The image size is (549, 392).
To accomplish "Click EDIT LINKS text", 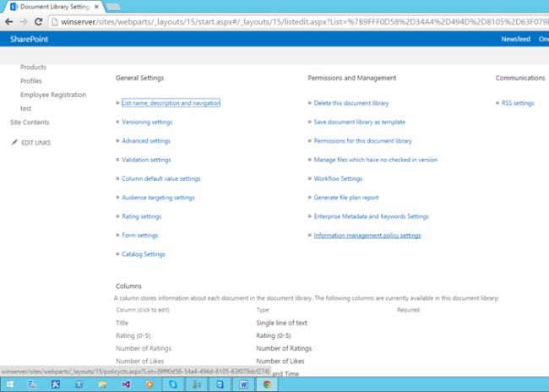I will [35, 143].
